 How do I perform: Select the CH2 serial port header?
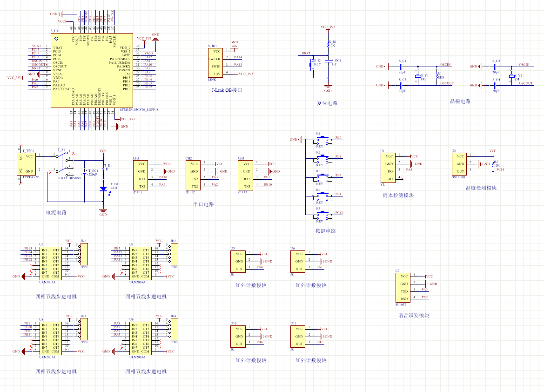click(194, 175)
